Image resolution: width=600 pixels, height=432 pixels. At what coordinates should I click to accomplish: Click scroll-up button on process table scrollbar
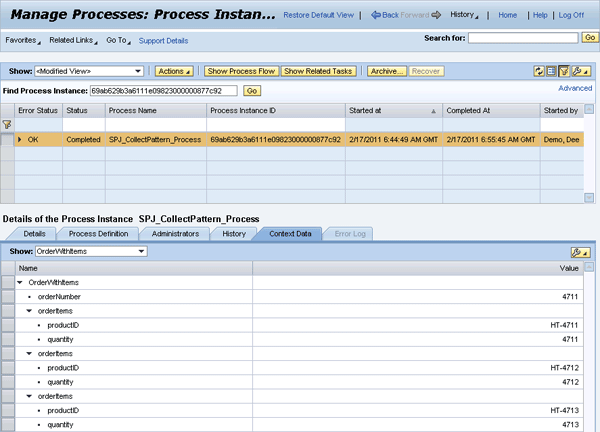click(589, 110)
